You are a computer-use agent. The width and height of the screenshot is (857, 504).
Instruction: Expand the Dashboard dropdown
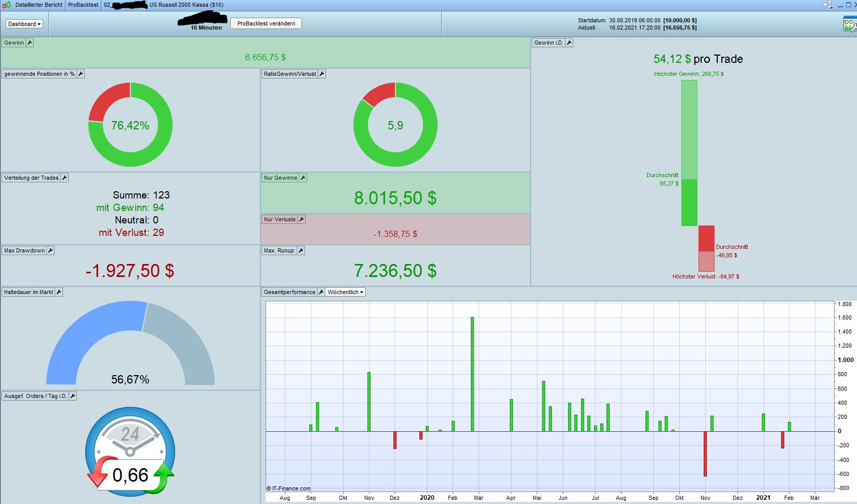coord(24,24)
